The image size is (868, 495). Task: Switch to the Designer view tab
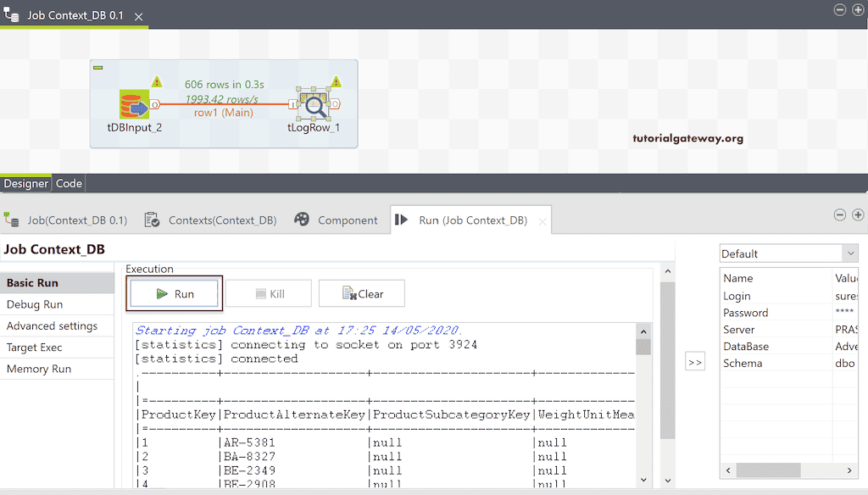pyautogui.click(x=25, y=183)
